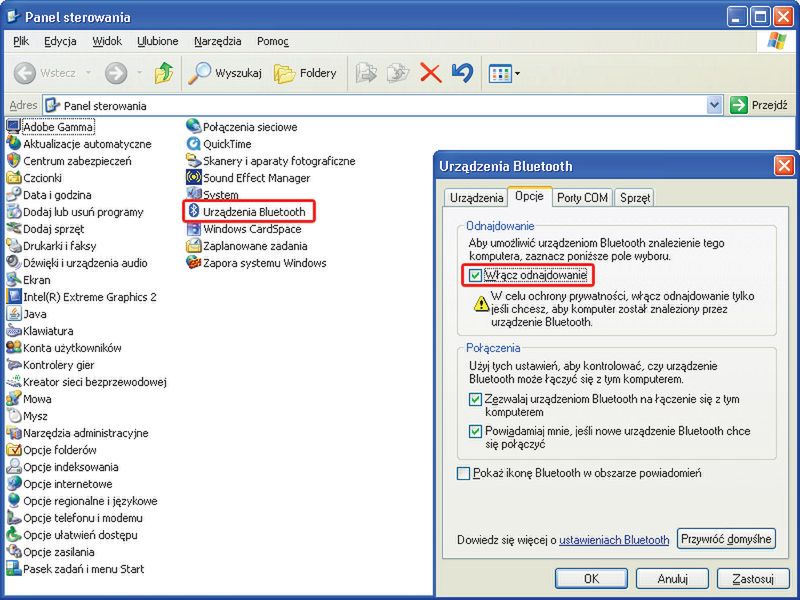Open Opcje internetowe globe icon

13,484
